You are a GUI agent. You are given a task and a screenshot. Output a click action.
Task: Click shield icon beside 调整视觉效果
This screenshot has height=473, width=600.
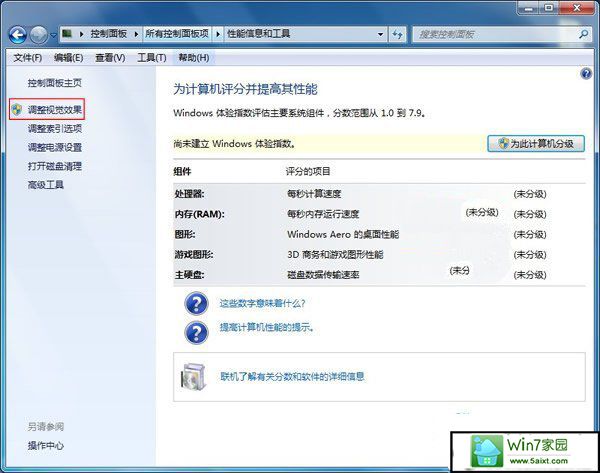(16, 110)
